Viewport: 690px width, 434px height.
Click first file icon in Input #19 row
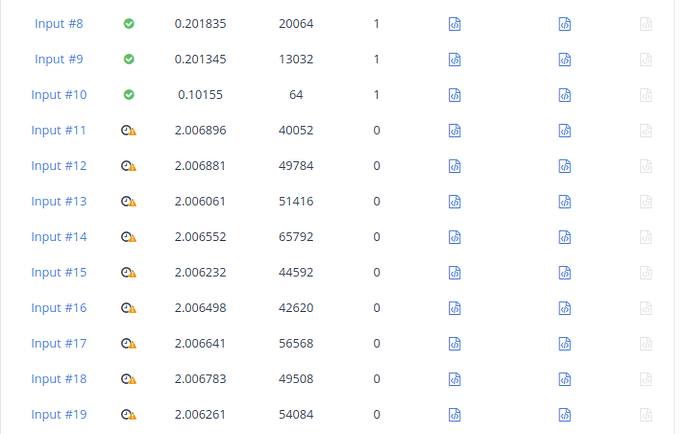(x=455, y=415)
